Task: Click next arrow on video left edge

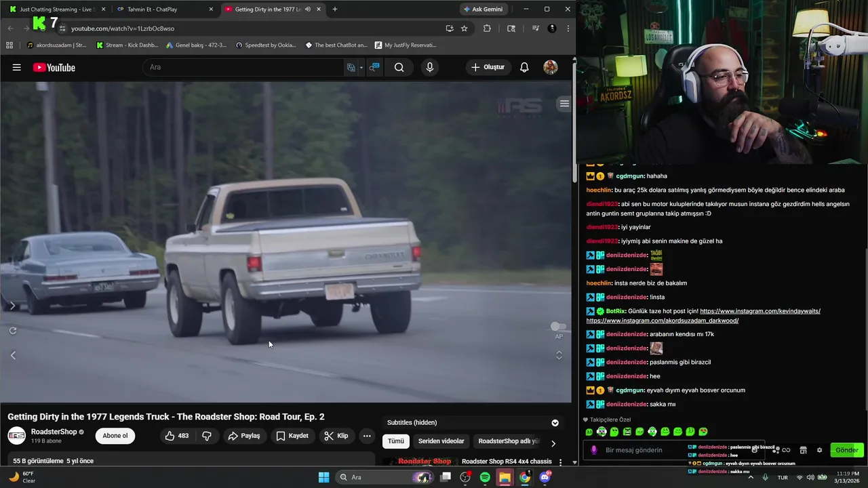Action: coord(13,306)
